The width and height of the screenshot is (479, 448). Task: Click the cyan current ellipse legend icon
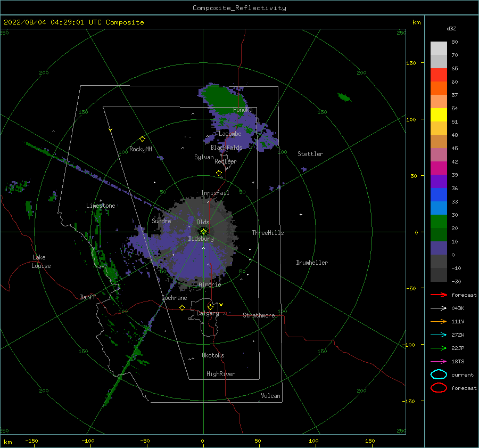click(439, 374)
